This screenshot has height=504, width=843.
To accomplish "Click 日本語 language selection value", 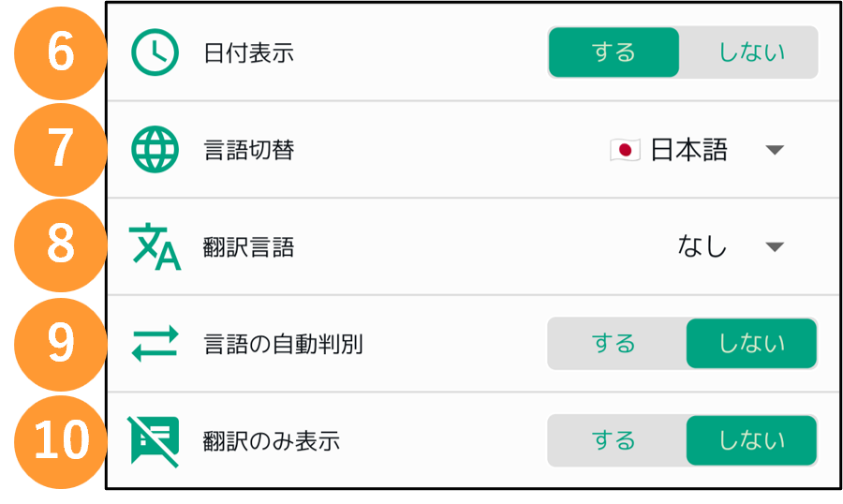I will [688, 150].
